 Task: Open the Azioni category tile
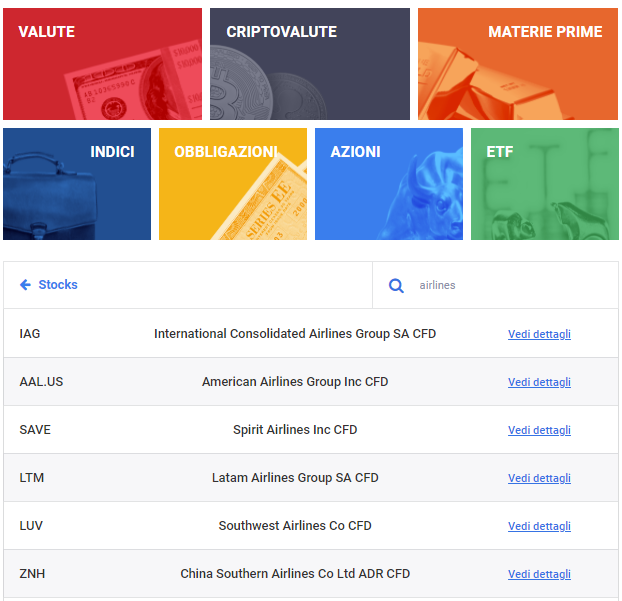click(x=388, y=184)
